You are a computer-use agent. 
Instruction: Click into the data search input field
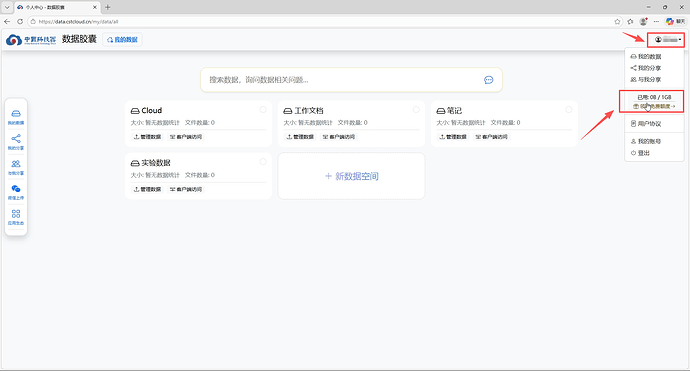coord(343,80)
